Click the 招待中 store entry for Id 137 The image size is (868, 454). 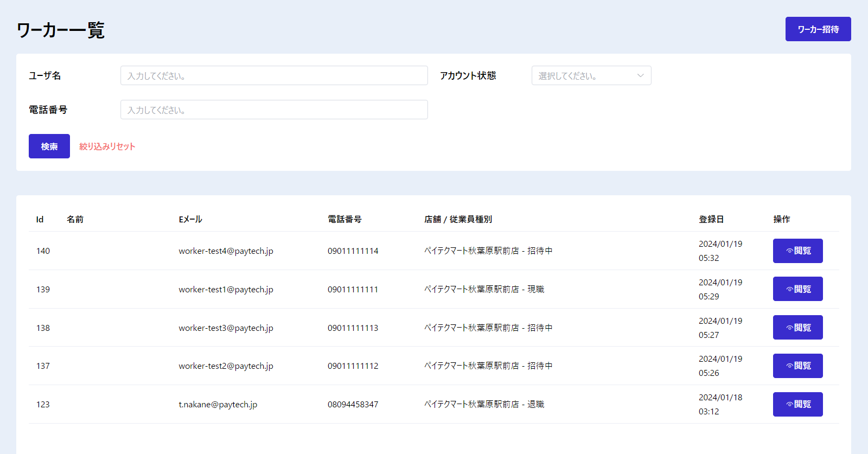[489, 366]
